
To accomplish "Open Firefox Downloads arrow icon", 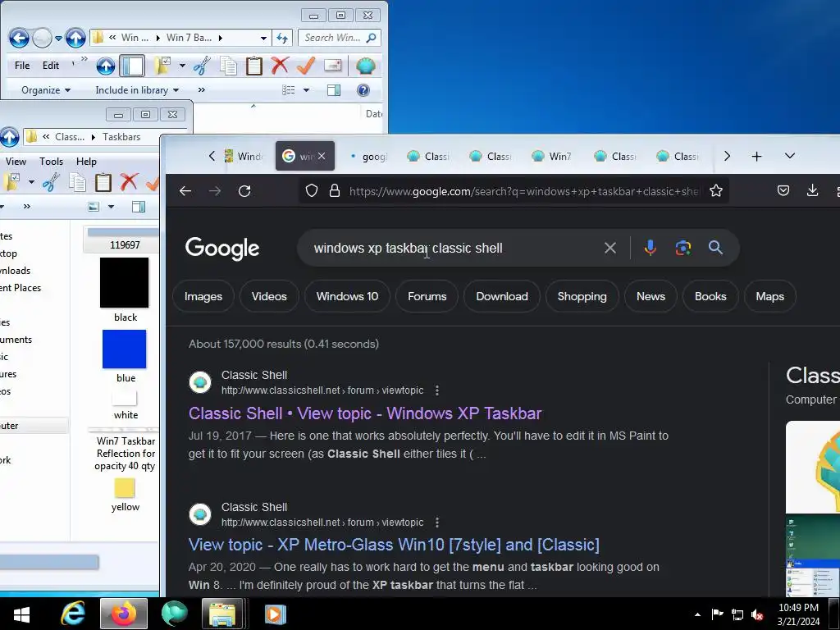I will tap(812, 190).
